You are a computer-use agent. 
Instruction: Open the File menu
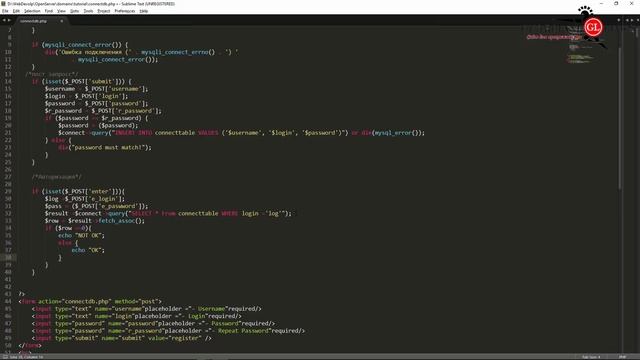(5, 11)
